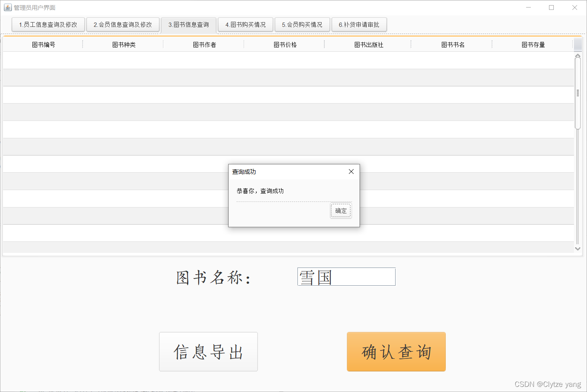The height and width of the screenshot is (392, 587).
Task: Select the 3.图书信息查询 tab
Action: (x=189, y=24)
